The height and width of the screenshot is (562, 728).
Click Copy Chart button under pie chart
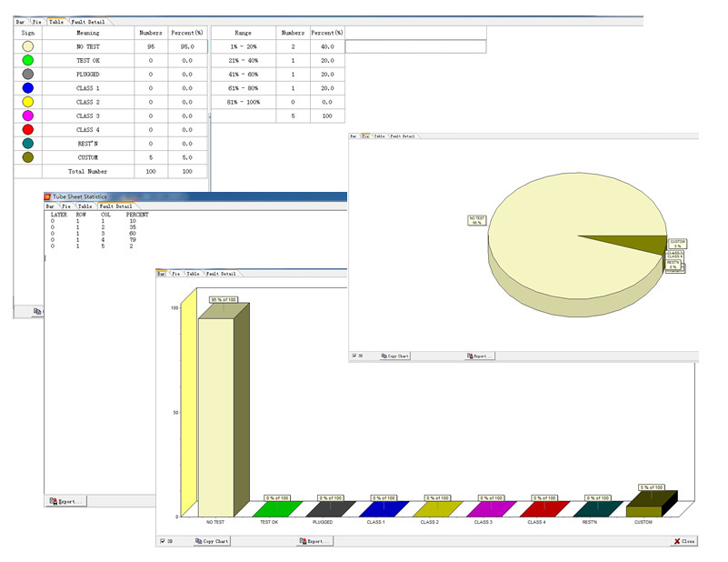click(x=395, y=356)
